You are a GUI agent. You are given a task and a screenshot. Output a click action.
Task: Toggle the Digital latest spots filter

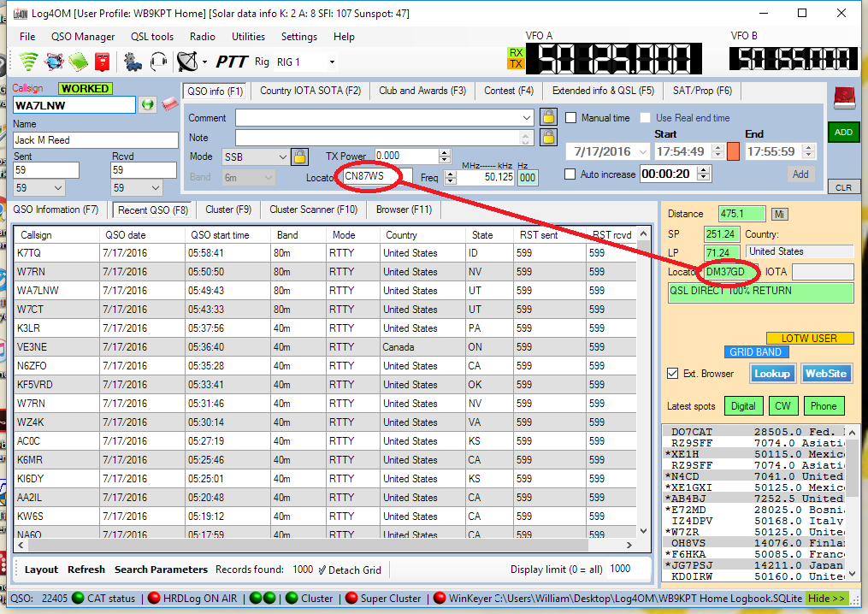point(743,406)
